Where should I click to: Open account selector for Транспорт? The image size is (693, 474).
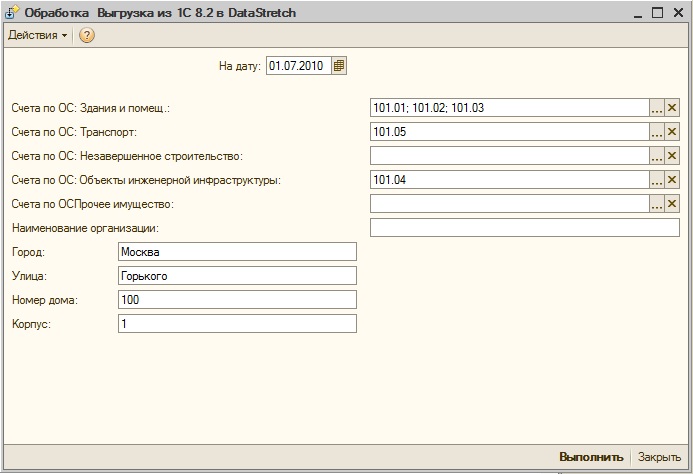coord(656,132)
